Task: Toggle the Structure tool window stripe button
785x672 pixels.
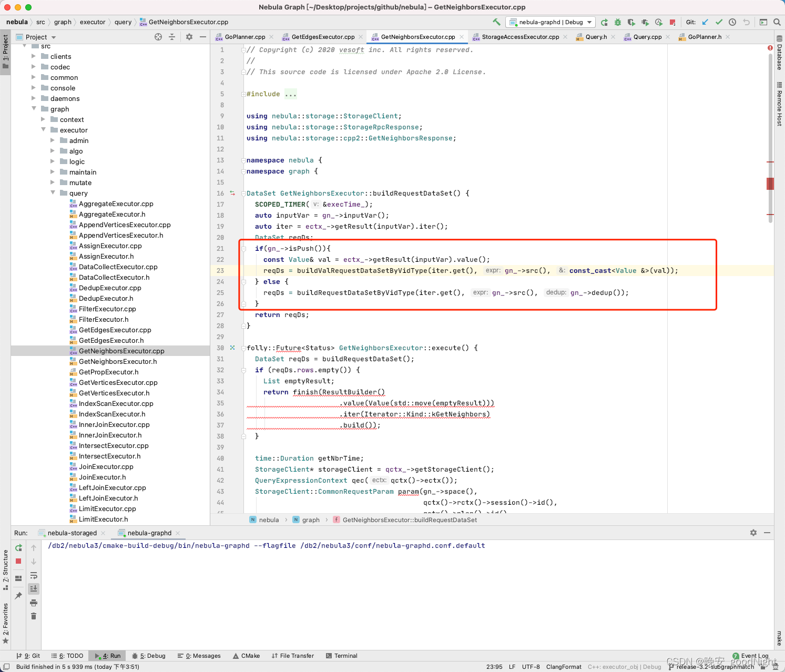Action: click(x=5, y=570)
